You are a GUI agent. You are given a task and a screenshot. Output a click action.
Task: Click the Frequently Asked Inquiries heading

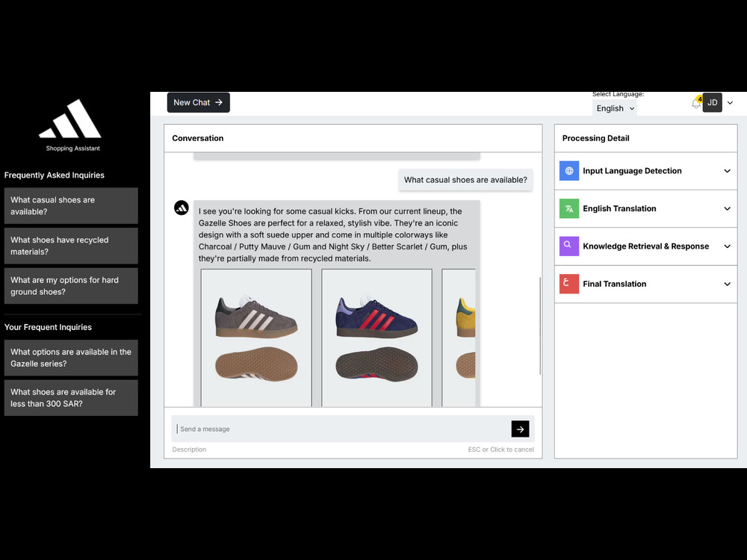[x=55, y=175]
